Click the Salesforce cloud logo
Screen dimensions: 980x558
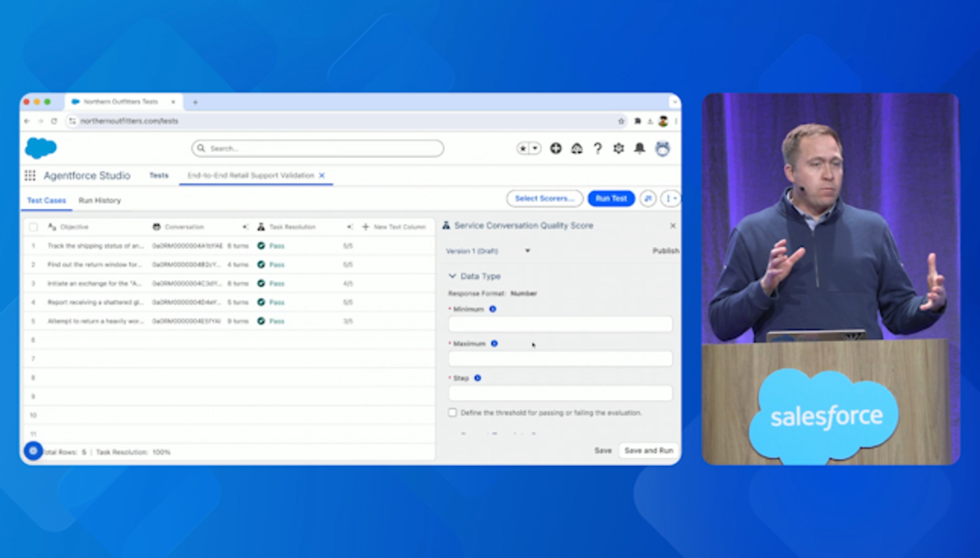(x=41, y=148)
